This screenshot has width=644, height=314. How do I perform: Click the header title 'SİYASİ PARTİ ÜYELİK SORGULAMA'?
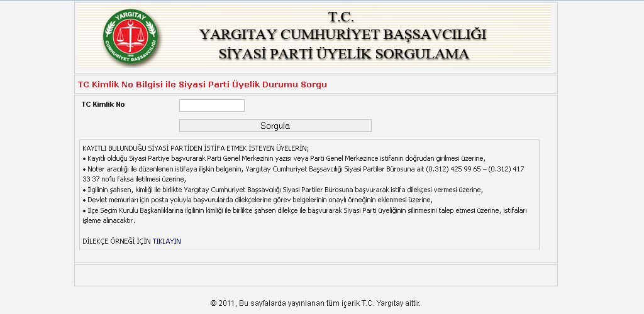click(343, 54)
